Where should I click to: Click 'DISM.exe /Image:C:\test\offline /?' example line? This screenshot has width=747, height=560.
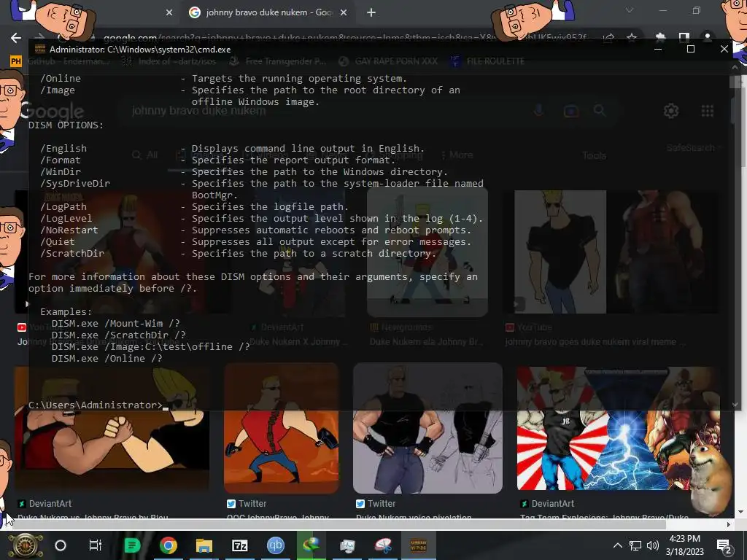point(150,346)
